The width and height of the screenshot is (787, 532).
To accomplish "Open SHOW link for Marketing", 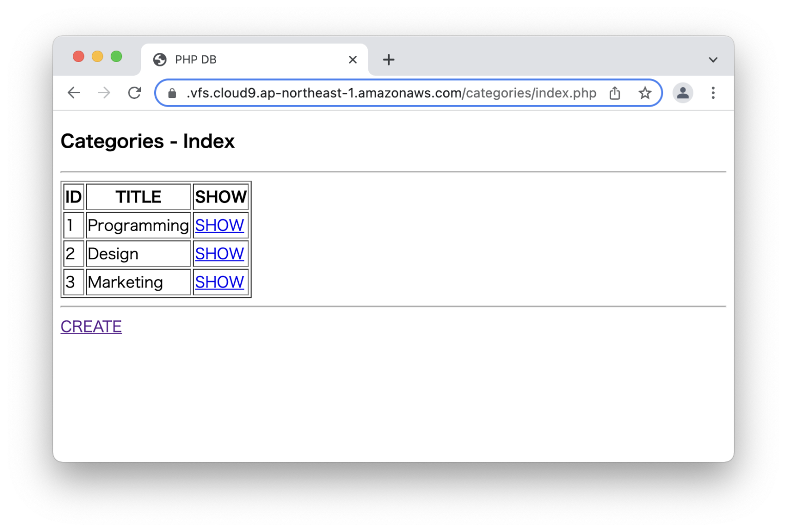I will click(219, 282).
